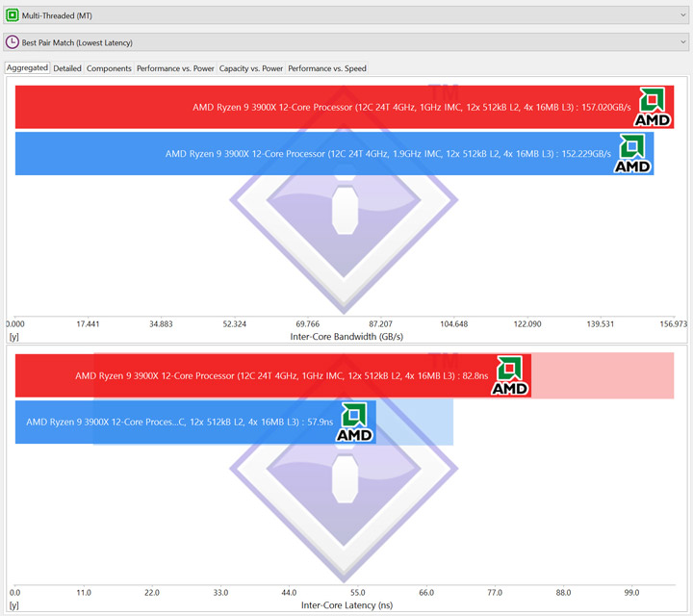The image size is (693, 616).
Task: Select the blue 57.9ns latency bar
Action: tap(195, 422)
